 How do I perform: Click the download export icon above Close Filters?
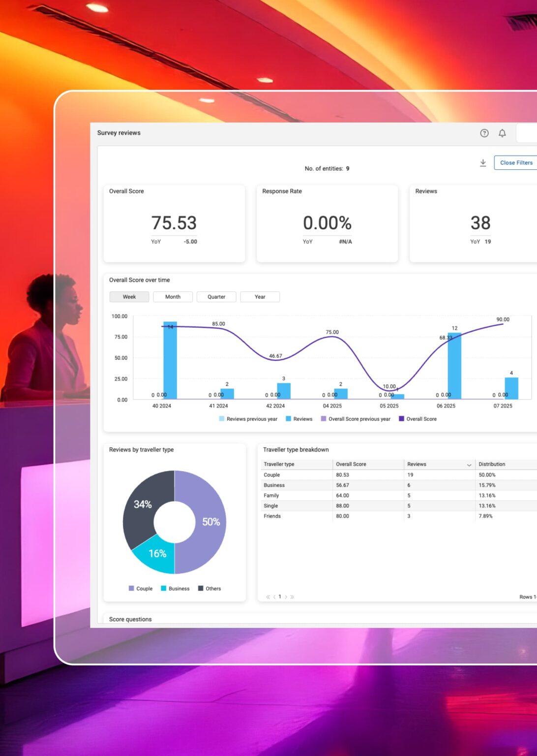click(x=482, y=162)
